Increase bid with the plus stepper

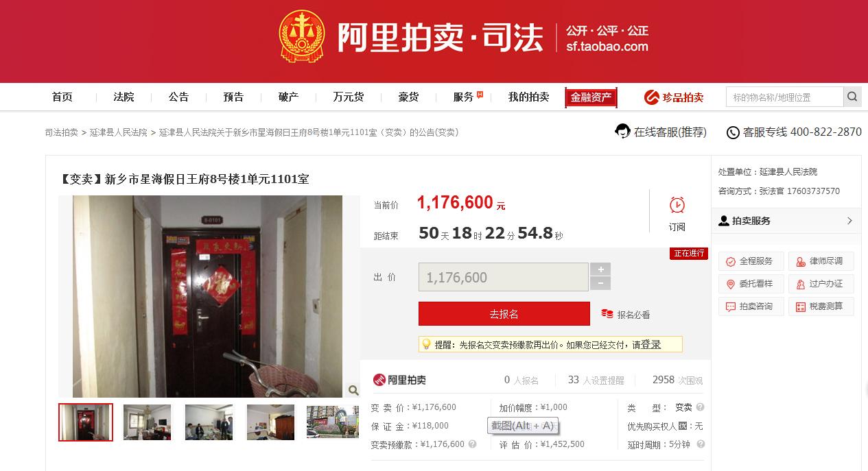click(x=600, y=270)
